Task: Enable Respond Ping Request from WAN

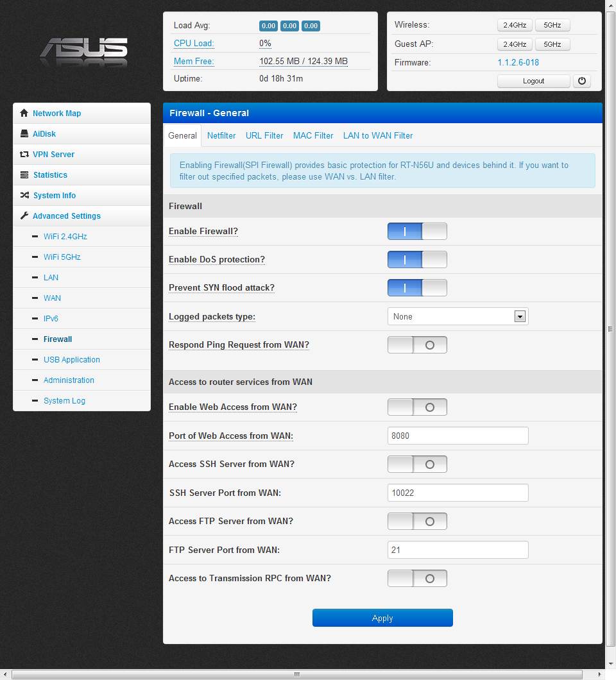Action: [417, 345]
